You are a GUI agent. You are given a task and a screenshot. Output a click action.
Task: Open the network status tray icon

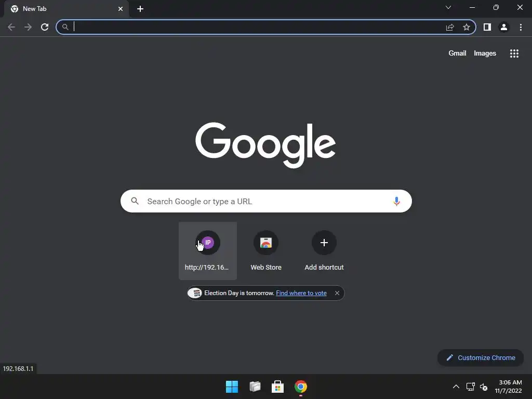(x=470, y=387)
